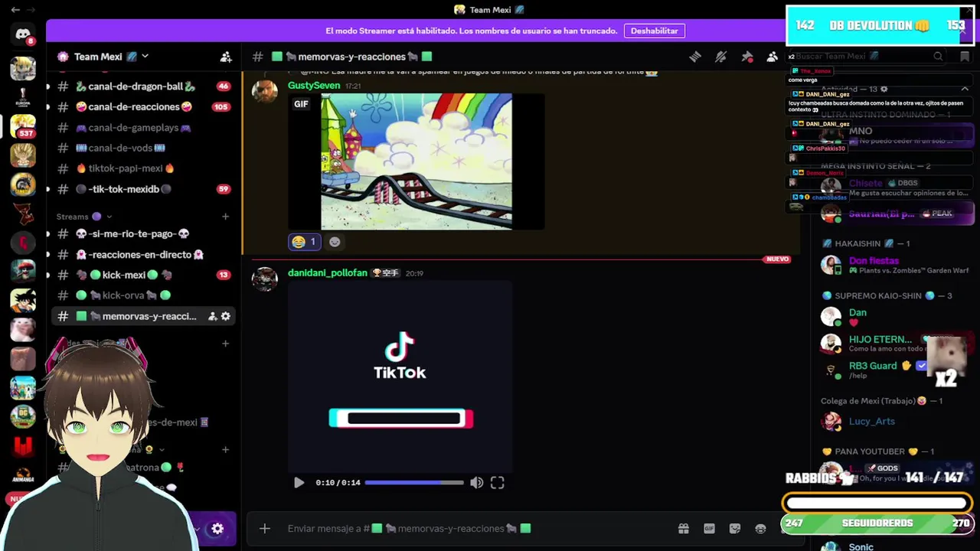980x551 pixels.
Task: Open the inbox bookmark icon in header
Action: [964, 57]
